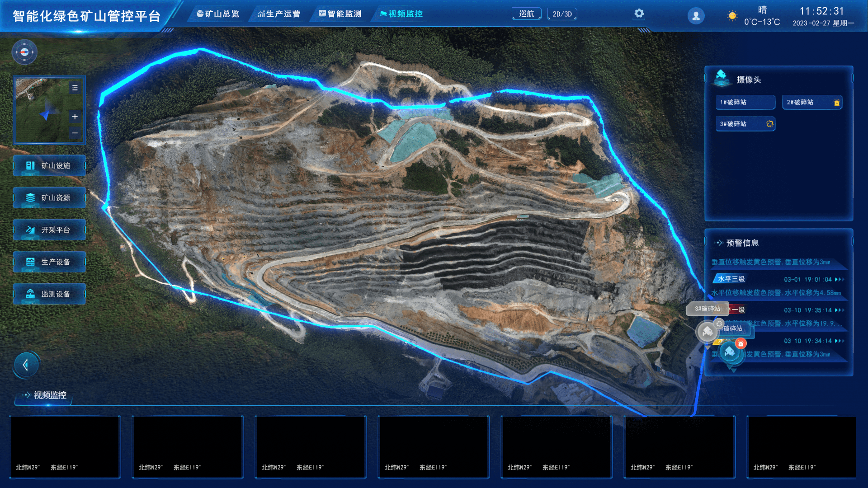Toggle the 生产设备 layer button
The width and height of the screenshot is (868, 488).
tap(49, 262)
